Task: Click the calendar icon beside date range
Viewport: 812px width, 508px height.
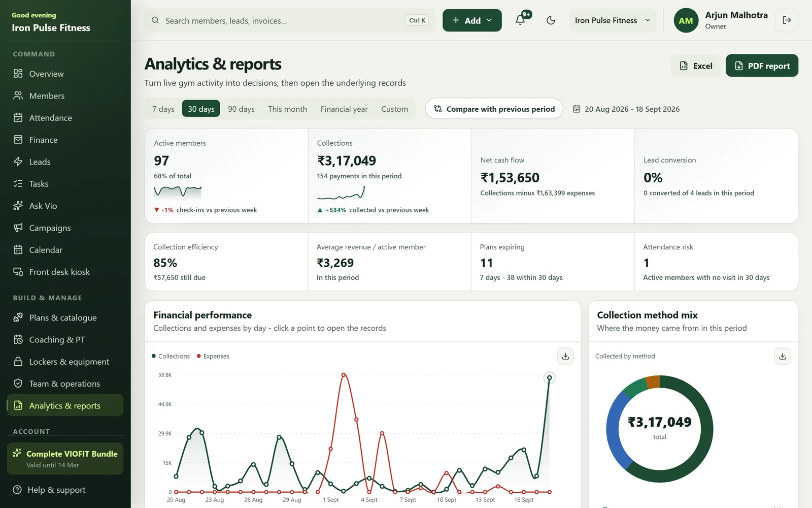Action: click(577, 109)
